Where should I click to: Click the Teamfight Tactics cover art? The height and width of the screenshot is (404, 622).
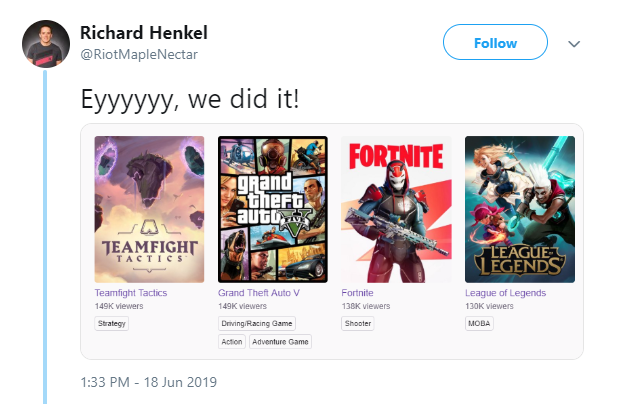tap(149, 209)
